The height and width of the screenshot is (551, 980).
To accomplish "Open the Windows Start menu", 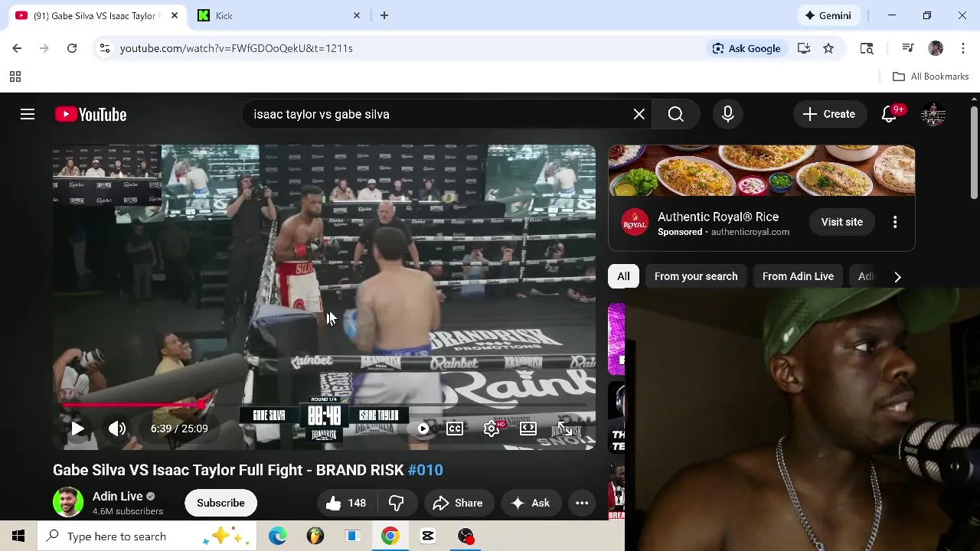I will point(18,536).
